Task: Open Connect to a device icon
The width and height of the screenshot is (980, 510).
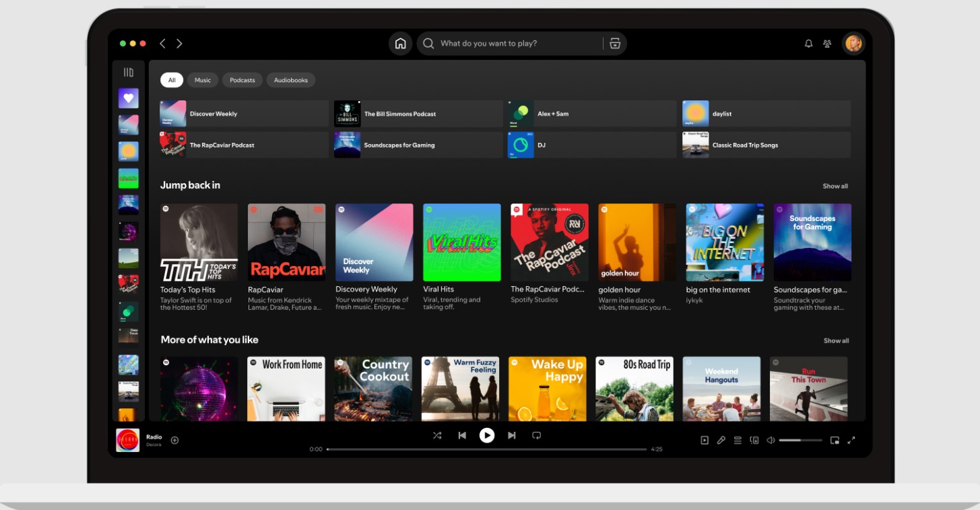Action: (x=754, y=440)
